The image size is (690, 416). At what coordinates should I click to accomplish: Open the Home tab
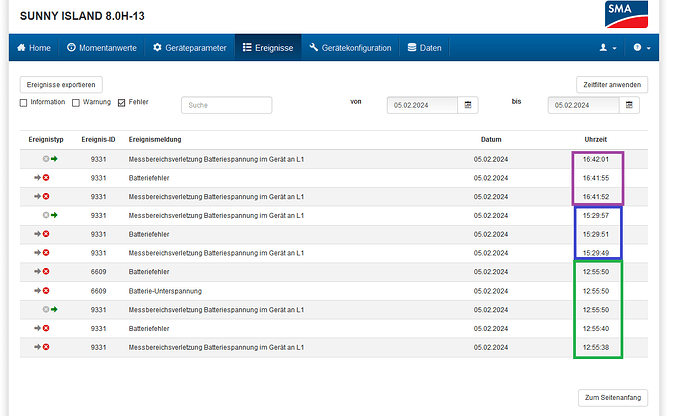pos(34,48)
